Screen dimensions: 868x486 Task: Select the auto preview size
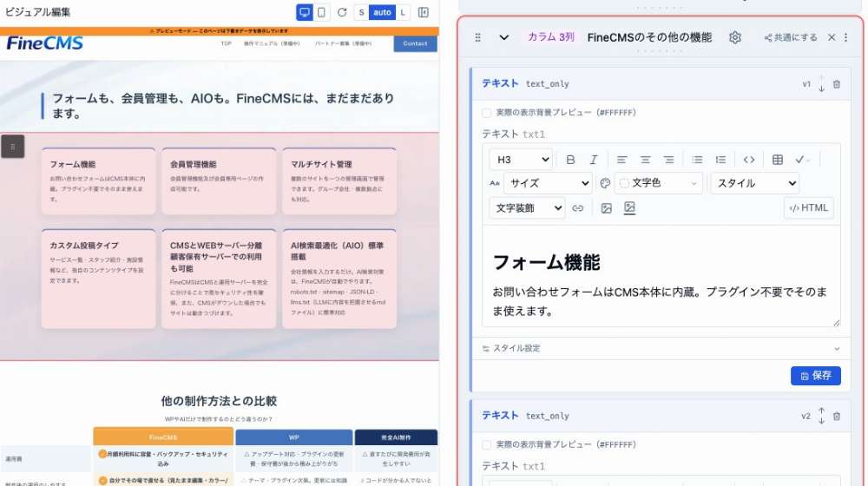click(x=382, y=12)
